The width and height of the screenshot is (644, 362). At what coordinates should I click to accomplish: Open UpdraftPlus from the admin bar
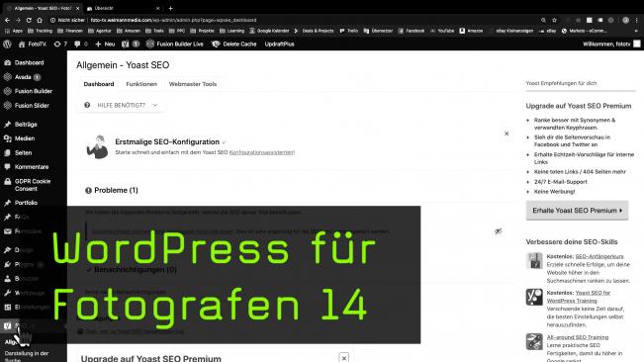[279, 44]
